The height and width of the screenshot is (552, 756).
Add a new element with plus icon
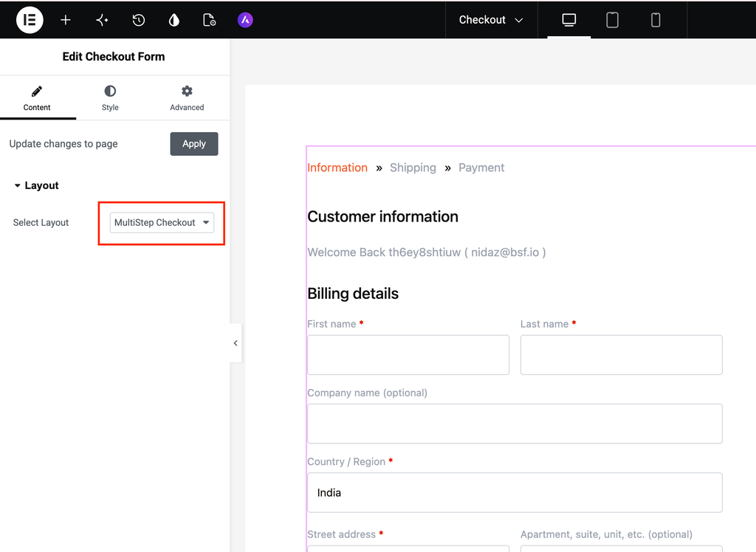tap(66, 20)
